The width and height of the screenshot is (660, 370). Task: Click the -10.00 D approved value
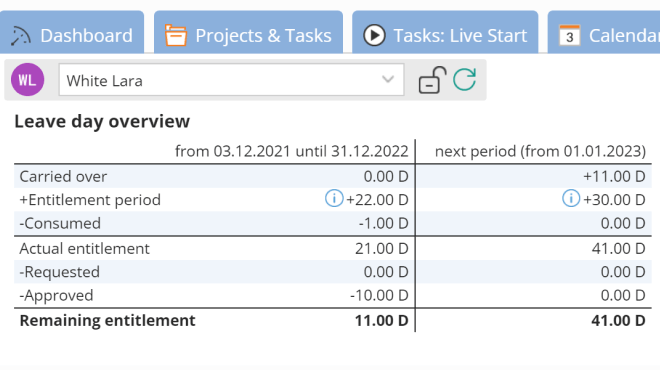click(x=379, y=296)
